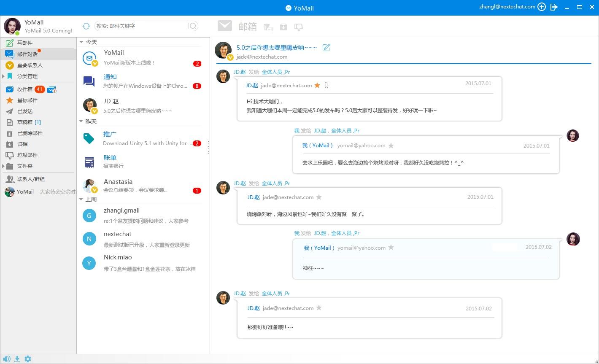The height and width of the screenshot is (364, 599).
Task: Click the mail sync refresh icon
Action: pos(86,26)
